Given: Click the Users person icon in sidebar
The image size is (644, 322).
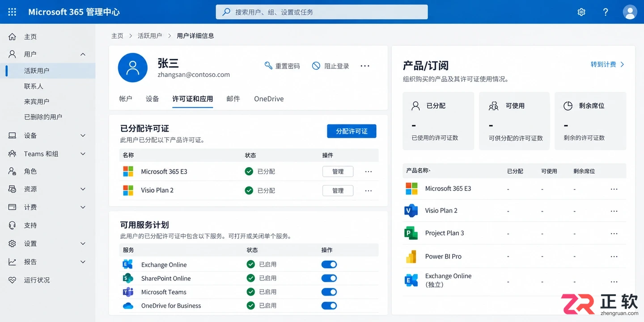Looking at the screenshot, I should pyautogui.click(x=13, y=54).
